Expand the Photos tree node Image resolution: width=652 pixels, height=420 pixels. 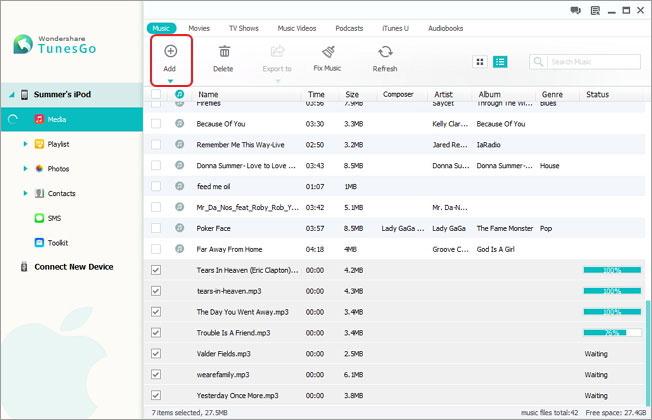coord(25,168)
